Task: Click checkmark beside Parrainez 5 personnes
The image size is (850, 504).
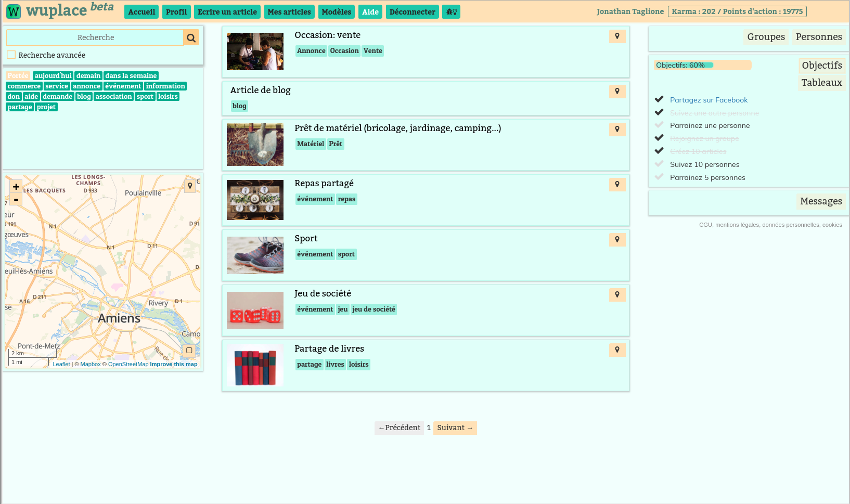Action: tap(659, 177)
